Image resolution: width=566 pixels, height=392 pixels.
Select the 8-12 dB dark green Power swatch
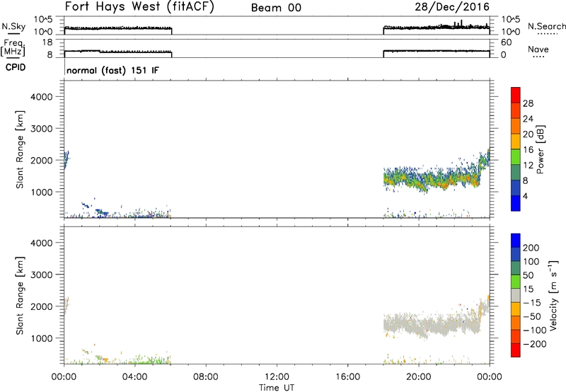(x=516, y=172)
